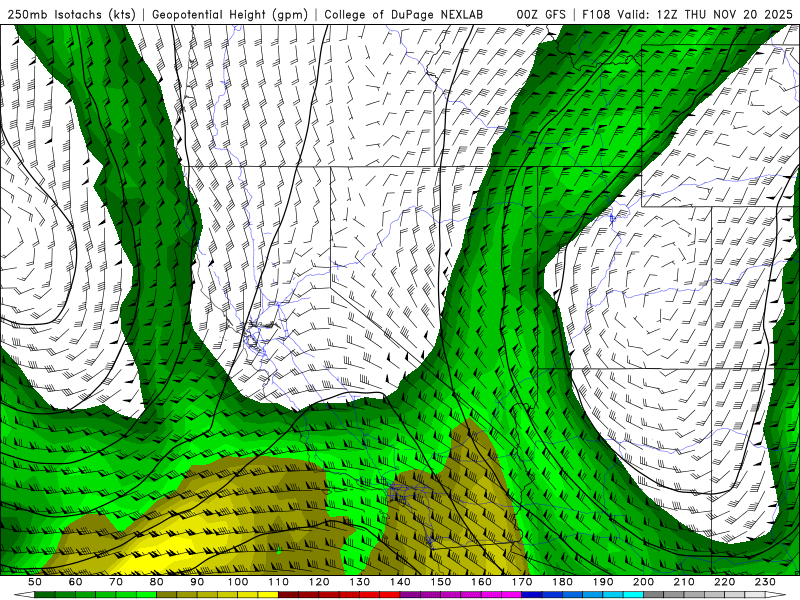Image resolution: width=800 pixels, height=600 pixels.
Task: Pick the cyan swatch just before 200
Action: [633, 595]
